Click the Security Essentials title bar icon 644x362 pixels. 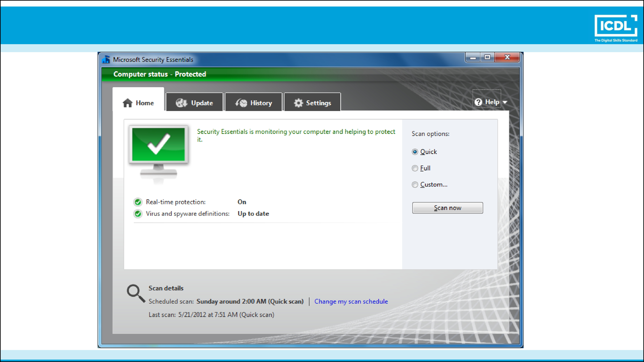[106, 60]
